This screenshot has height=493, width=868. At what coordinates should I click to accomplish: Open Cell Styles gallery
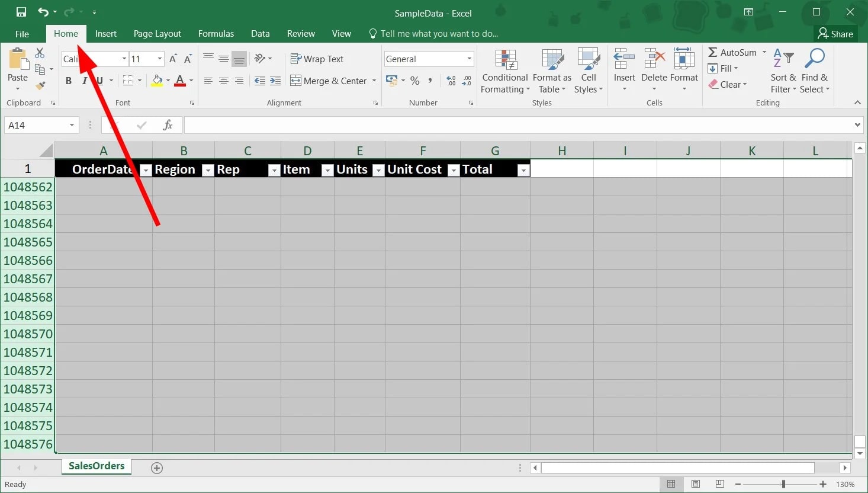[588, 71]
